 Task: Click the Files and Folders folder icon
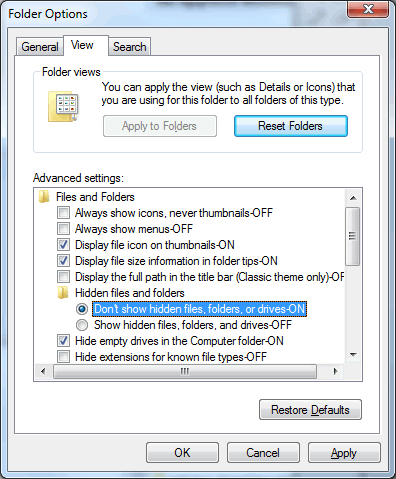pyautogui.click(x=44, y=197)
